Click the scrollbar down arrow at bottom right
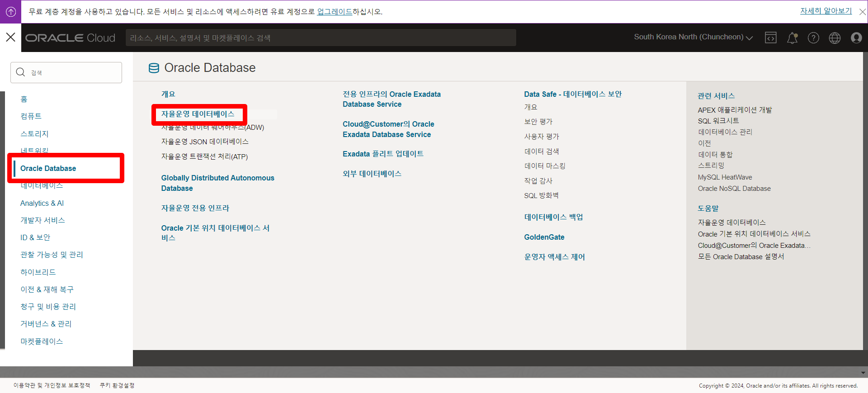 863,373
